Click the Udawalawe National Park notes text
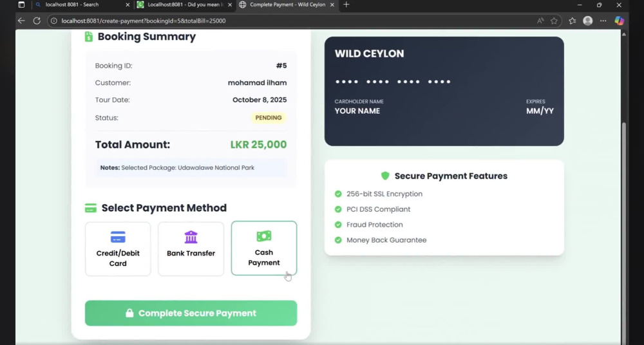This screenshot has height=345, width=644. [216, 167]
